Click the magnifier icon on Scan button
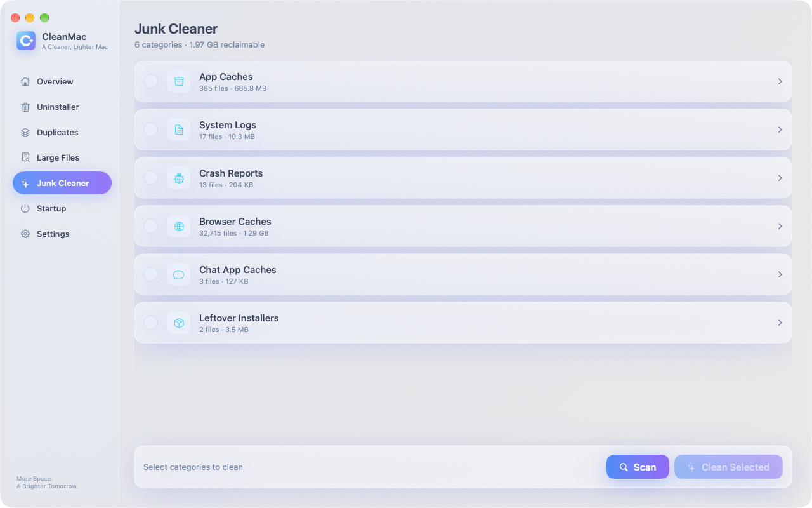This screenshot has width=812, height=508. pyautogui.click(x=624, y=467)
